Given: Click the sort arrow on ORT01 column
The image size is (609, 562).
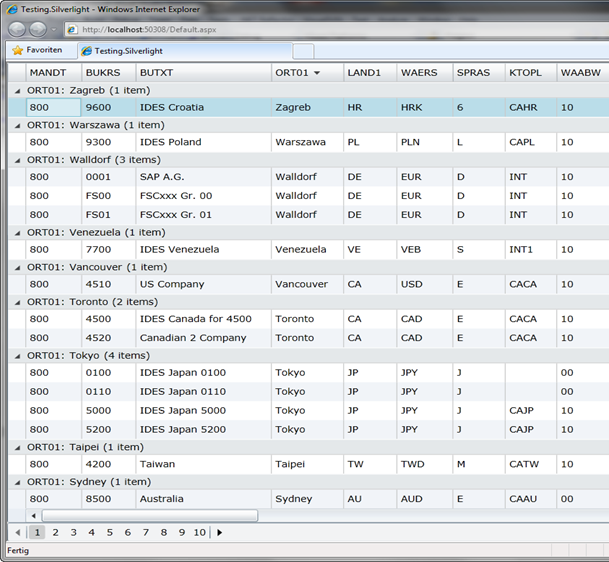Looking at the screenshot, I should pos(317,73).
